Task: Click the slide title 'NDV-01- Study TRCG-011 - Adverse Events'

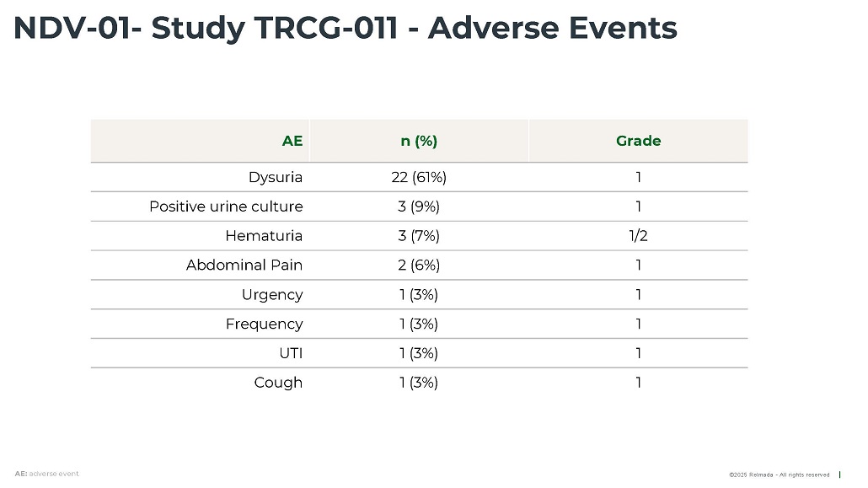Action: 346,29
